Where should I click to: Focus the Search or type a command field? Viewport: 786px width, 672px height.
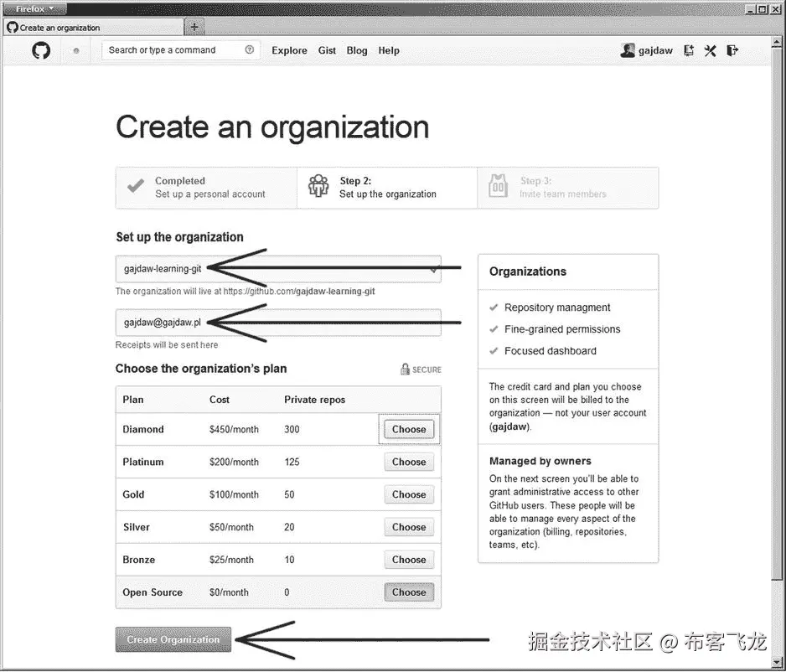tap(180, 50)
